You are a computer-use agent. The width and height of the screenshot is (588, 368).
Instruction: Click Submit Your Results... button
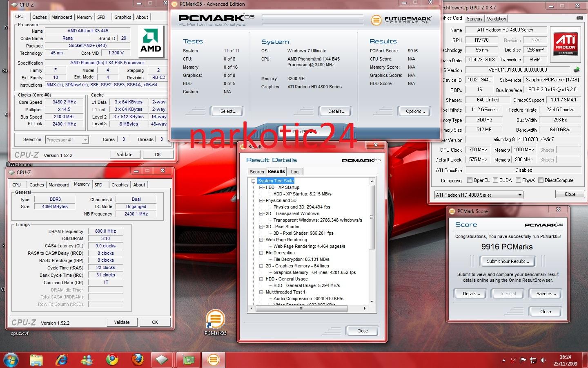pyautogui.click(x=508, y=261)
